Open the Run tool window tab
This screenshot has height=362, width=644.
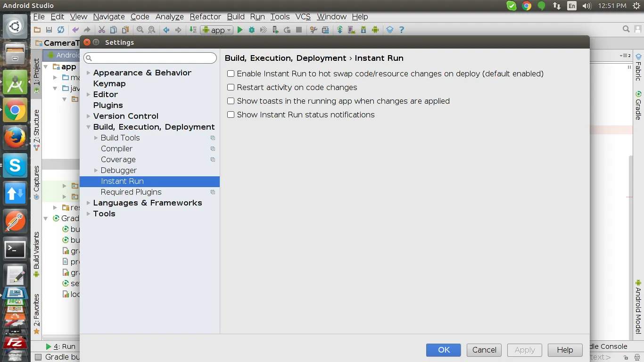(60, 346)
